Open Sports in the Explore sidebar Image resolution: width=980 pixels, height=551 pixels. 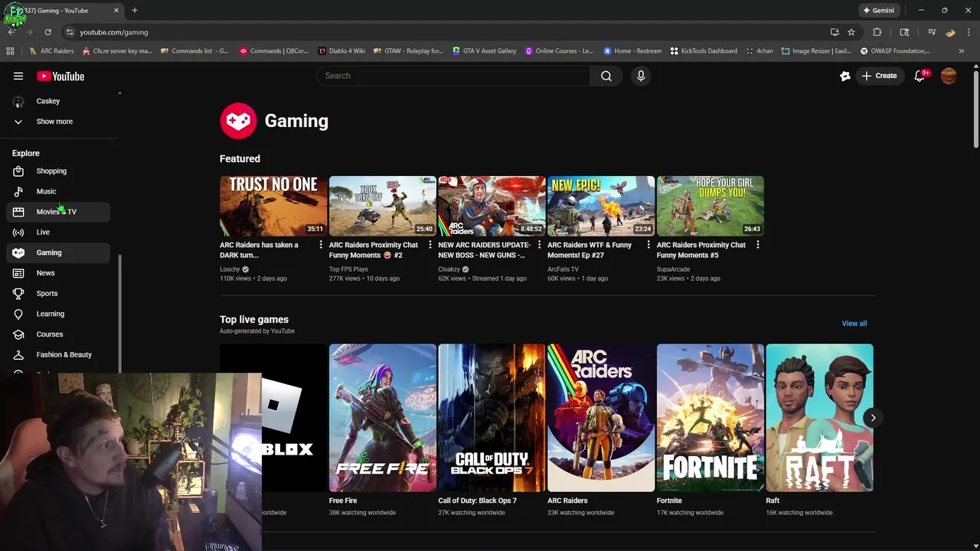[59, 293]
